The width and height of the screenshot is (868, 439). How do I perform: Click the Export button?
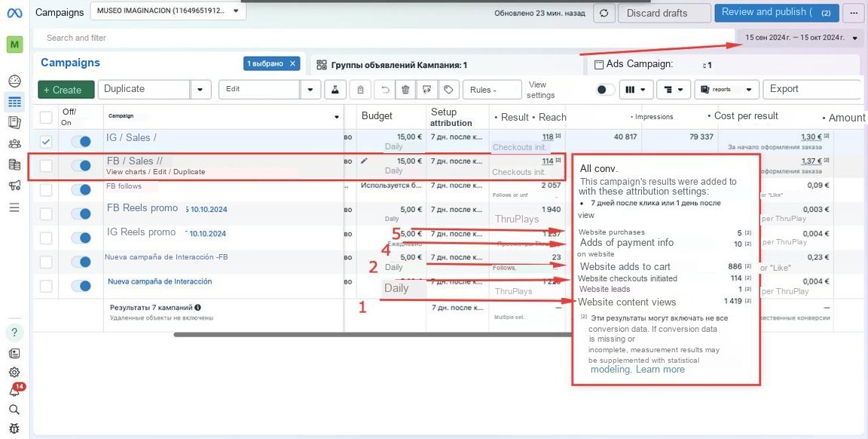pos(811,89)
